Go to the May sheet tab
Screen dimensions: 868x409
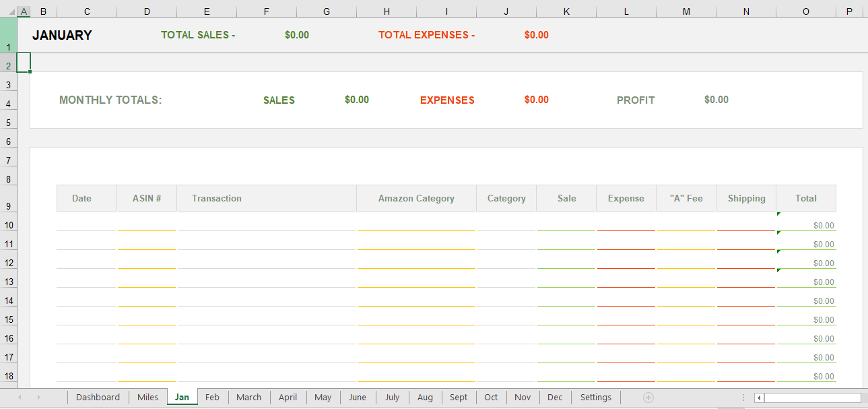coord(323,398)
